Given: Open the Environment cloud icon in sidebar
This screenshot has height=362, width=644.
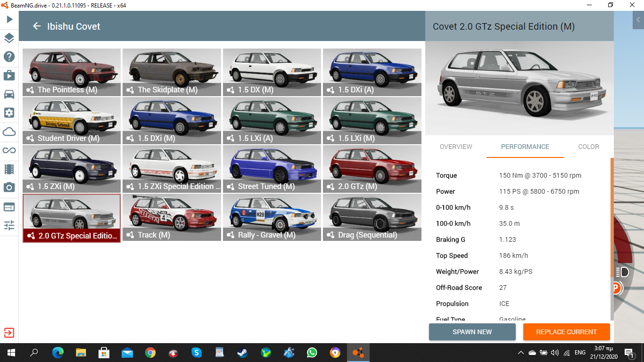Looking at the screenshot, I should point(9,132).
